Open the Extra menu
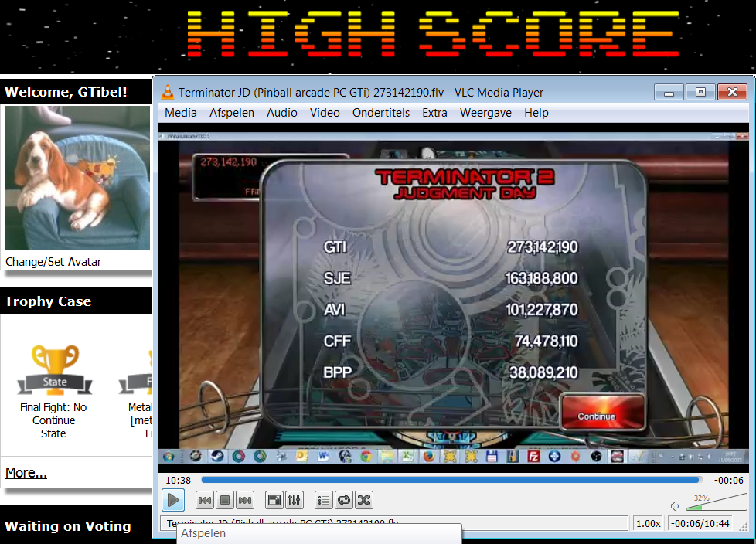The height and width of the screenshot is (544, 756). [x=435, y=113]
